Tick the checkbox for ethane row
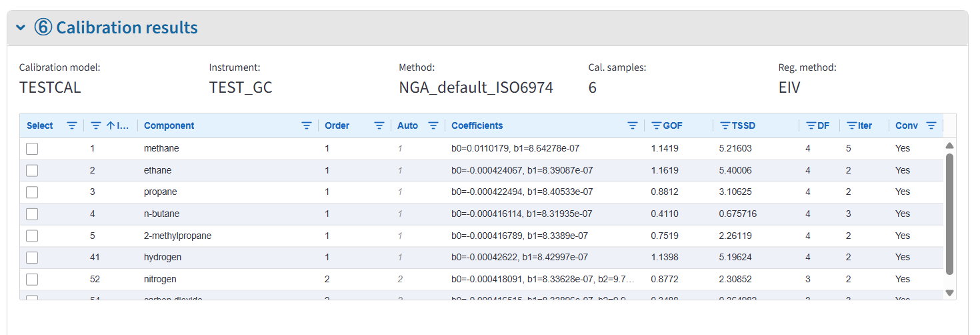Image resolution: width=980 pixels, height=335 pixels. point(32,170)
